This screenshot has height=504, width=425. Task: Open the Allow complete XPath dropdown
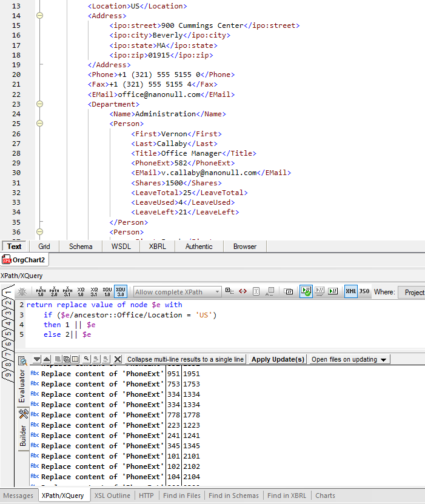218,292
